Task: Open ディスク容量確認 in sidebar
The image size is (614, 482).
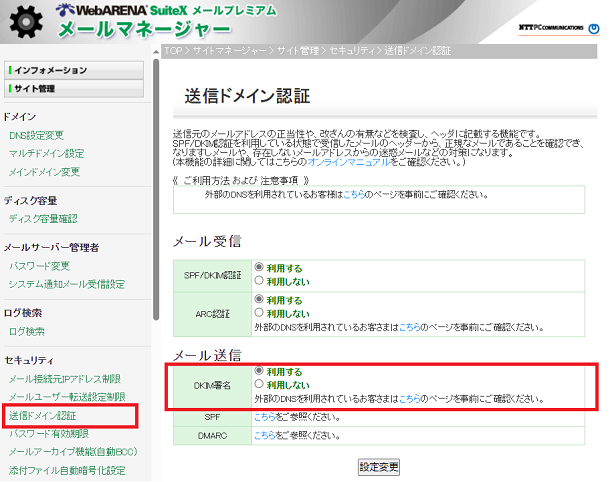Action: click(43, 218)
